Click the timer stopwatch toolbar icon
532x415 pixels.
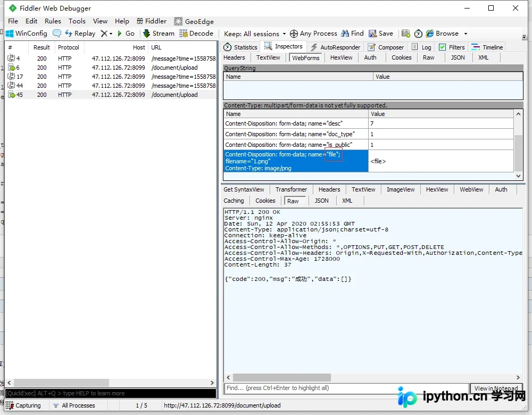click(x=418, y=34)
